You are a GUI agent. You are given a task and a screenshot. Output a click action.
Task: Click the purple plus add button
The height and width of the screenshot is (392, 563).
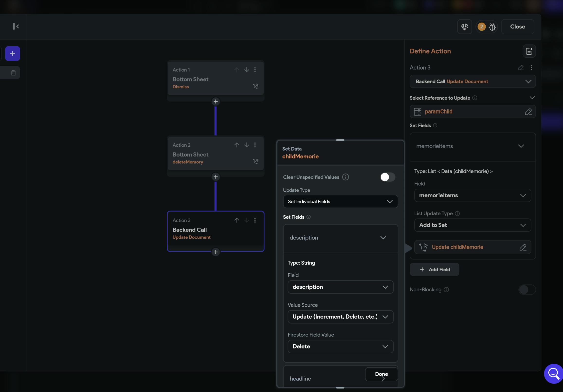tap(12, 53)
